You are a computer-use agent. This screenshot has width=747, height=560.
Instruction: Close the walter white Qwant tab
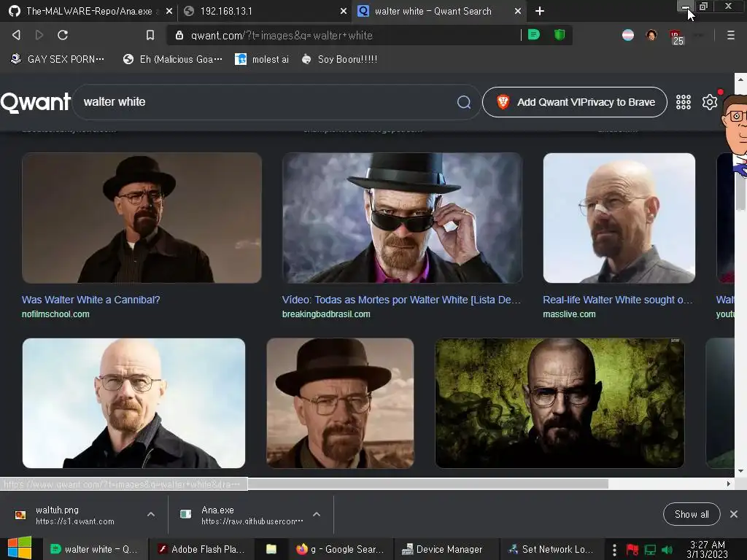click(x=518, y=11)
